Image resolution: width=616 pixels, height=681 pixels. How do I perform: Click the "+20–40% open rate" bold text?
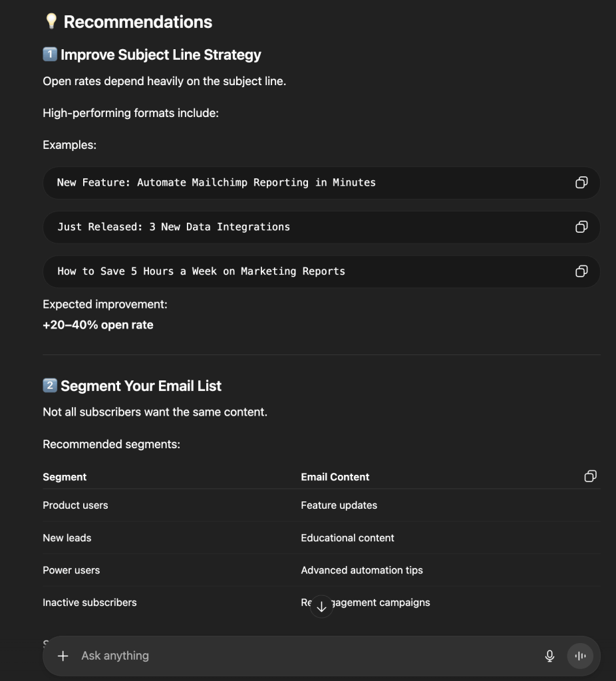click(x=98, y=325)
